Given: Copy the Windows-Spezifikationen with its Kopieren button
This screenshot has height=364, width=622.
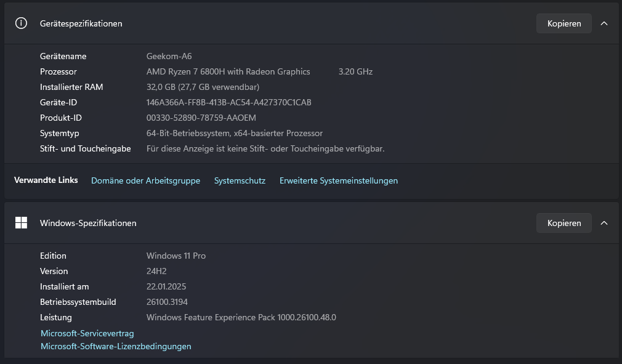Looking at the screenshot, I should [x=563, y=223].
